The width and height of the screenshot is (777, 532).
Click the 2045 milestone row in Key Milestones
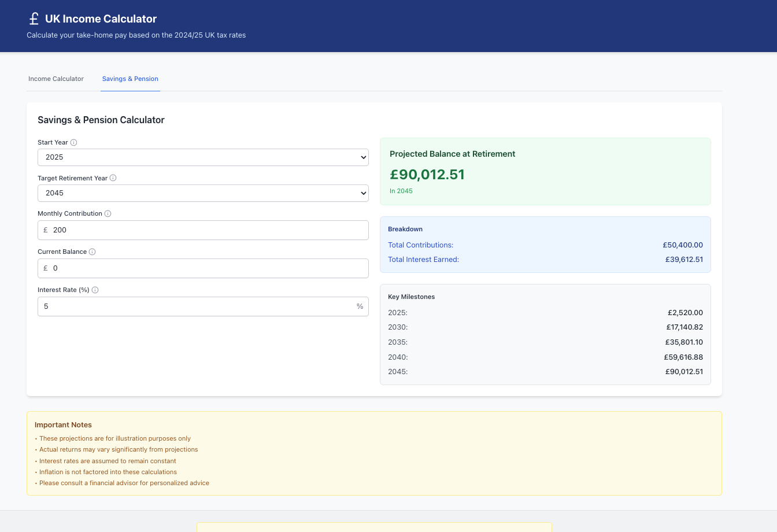point(545,371)
